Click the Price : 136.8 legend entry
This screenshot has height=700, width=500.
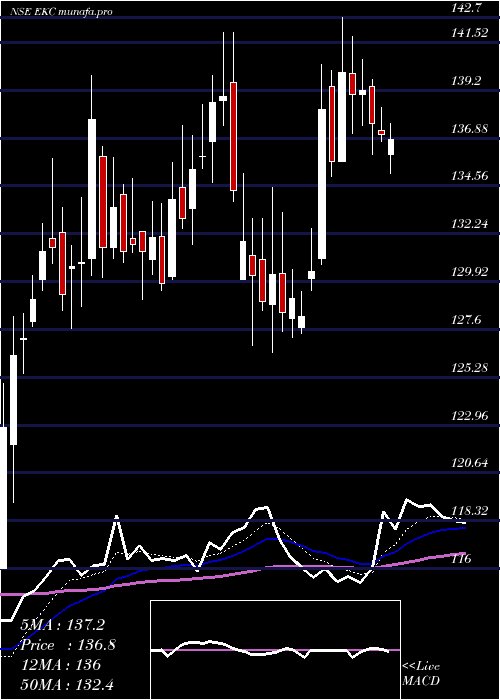pos(68,645)
